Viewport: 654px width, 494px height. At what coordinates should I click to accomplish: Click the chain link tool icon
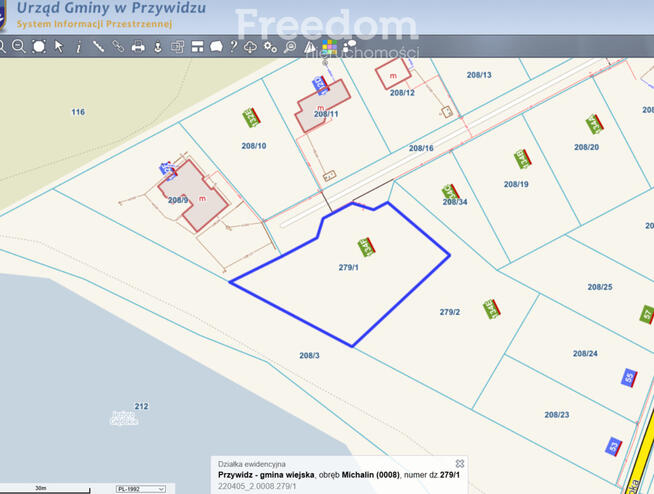(x=118, y=46)
